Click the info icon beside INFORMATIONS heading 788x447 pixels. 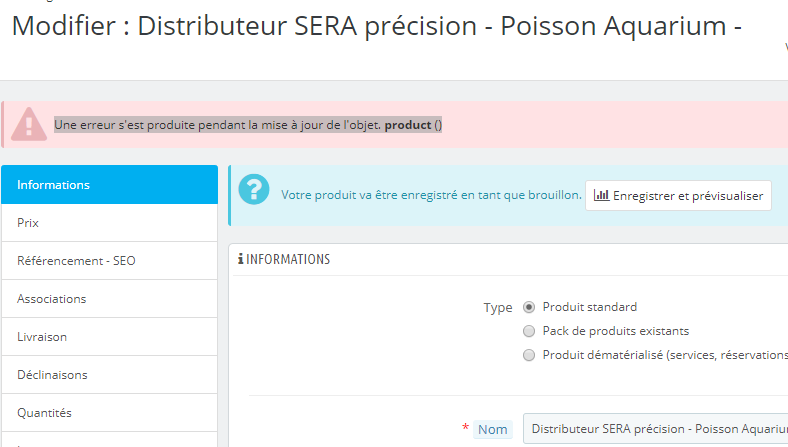[241, 260]
